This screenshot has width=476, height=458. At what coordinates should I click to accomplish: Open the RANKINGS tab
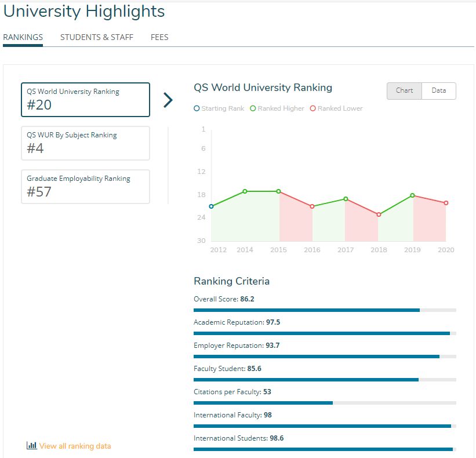pos(23,37)
